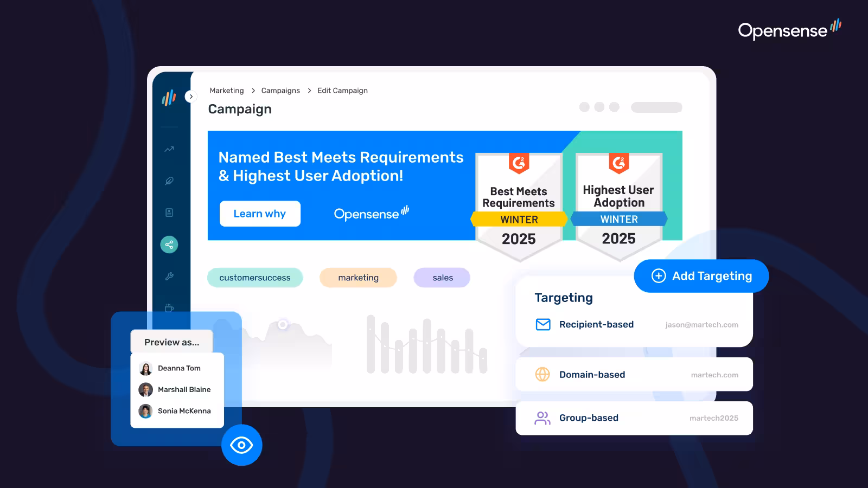Click the grey placeholder pill button in header
Screen dimensions: 868x488
coord(656,107)
